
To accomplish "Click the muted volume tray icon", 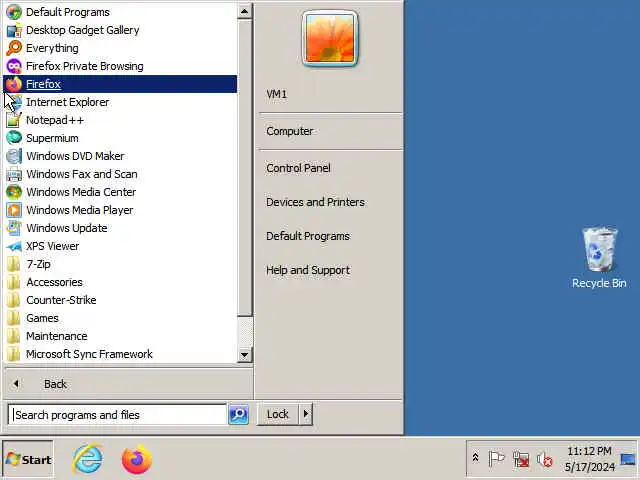I will 544,460.
